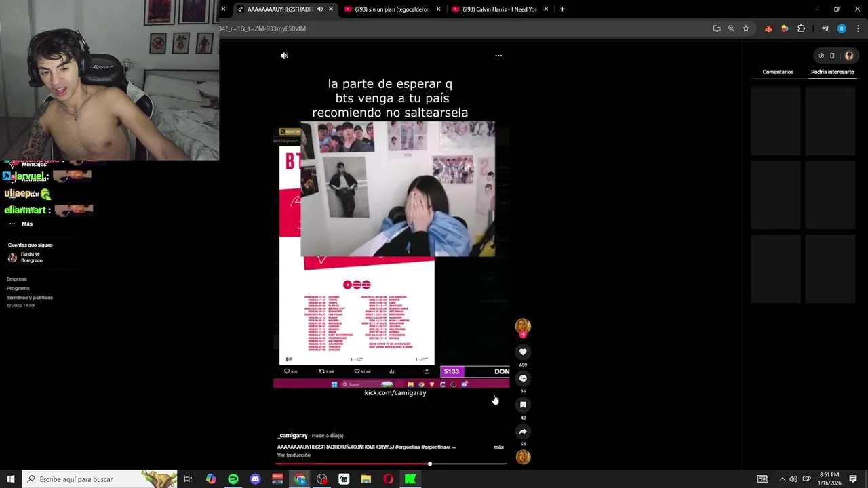This screenshot has height=488, width=868.
Task: Open the video options three-dot menu
Action: pyautogui.click(x=498, y=56)
